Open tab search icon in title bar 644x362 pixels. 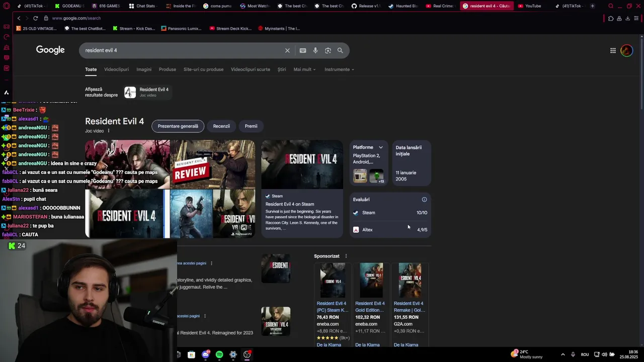[611, 6]
